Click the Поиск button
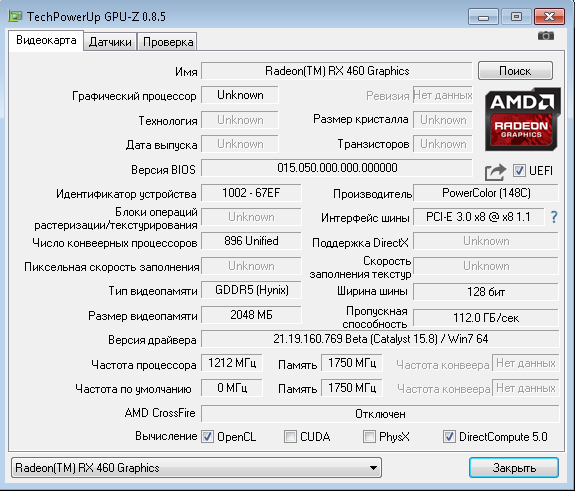The height and width of the screenshot is (492, 575). (515, 71)
